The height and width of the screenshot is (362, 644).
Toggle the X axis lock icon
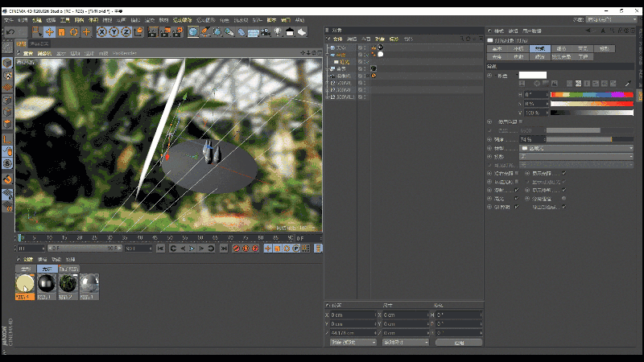click(102, 32)
